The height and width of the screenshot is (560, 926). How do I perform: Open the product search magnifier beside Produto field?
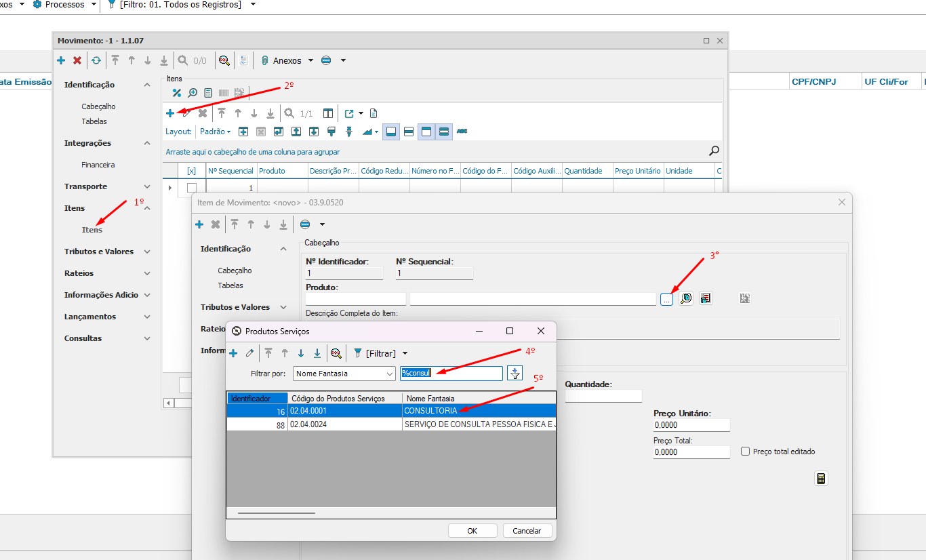pyautogui.click(x=685, y=298)
